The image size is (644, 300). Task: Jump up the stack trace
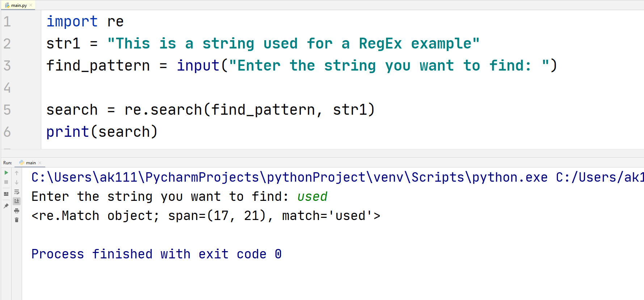pyautogui.click(x=17, y=173)
